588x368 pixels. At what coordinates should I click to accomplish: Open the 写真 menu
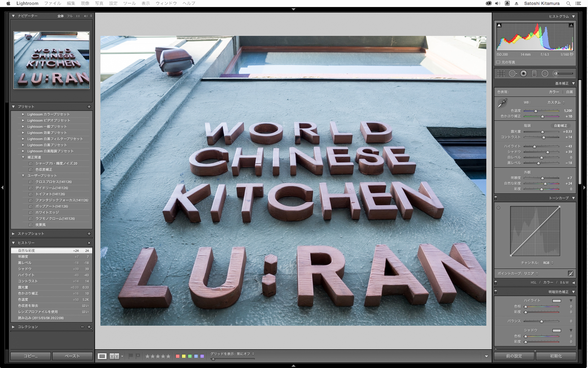coord(99,3)
